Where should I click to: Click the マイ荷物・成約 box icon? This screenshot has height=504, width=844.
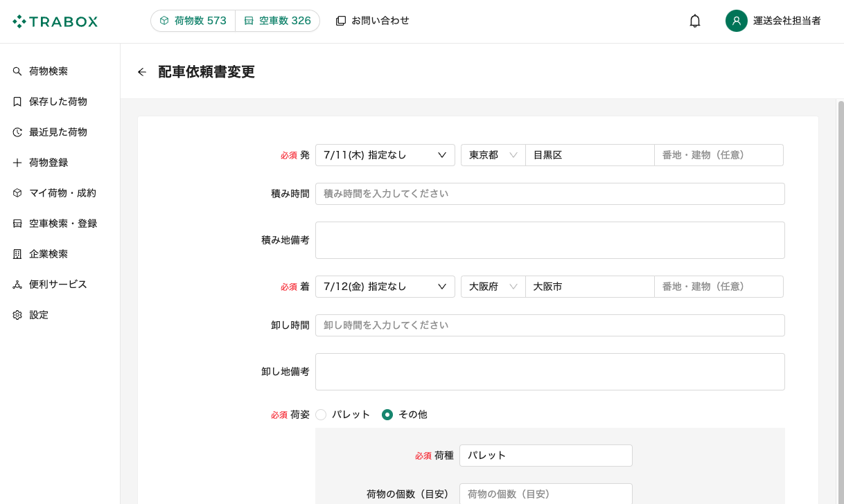(17, 193)
